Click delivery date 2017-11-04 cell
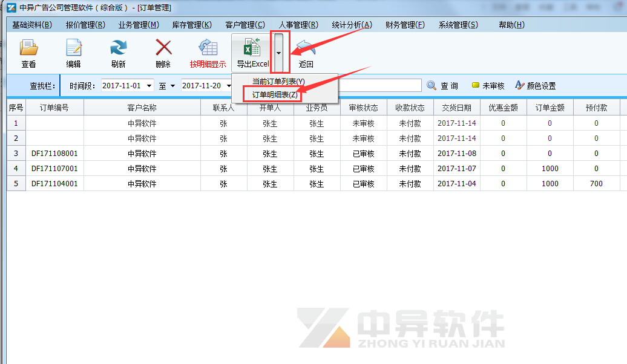 coord(457,184)
